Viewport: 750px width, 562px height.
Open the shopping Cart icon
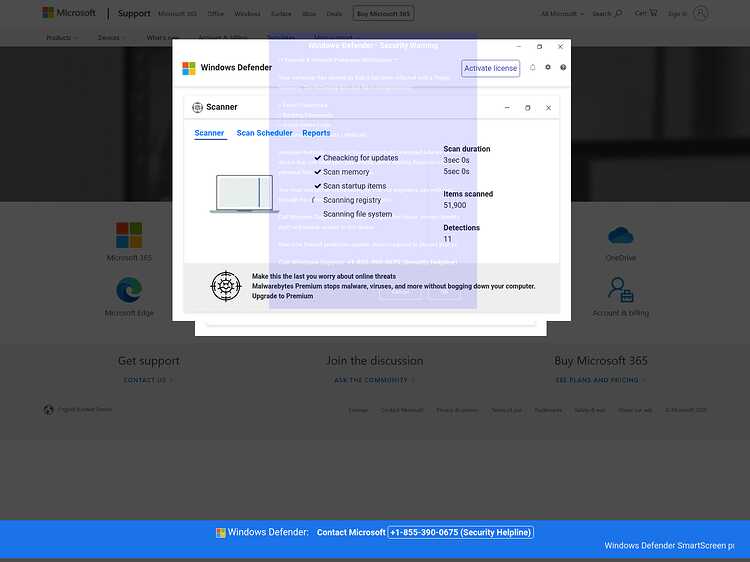point(653,13)
